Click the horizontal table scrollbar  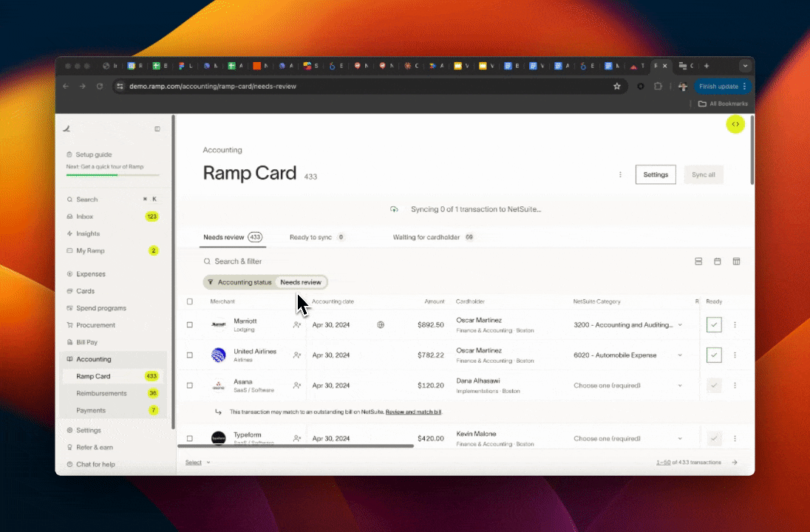[296, 446]
